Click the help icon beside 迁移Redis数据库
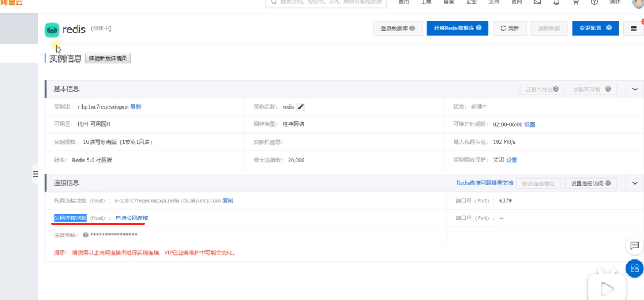644x300 pixels. coord(479,28)
